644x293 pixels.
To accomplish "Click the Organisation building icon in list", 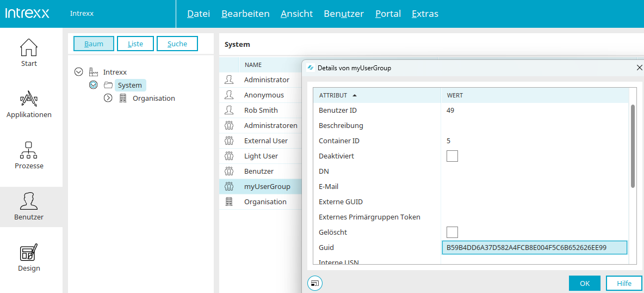I will [x=229, y=202].
